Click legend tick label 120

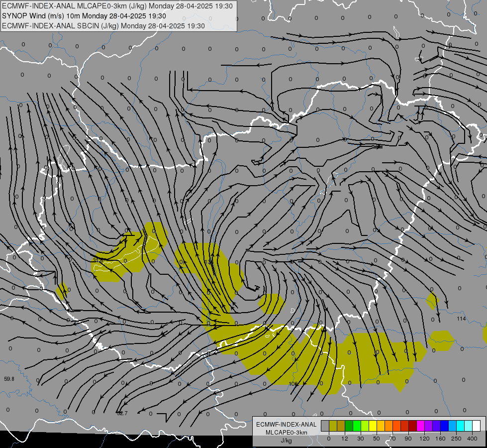click(x=424, y=439)
